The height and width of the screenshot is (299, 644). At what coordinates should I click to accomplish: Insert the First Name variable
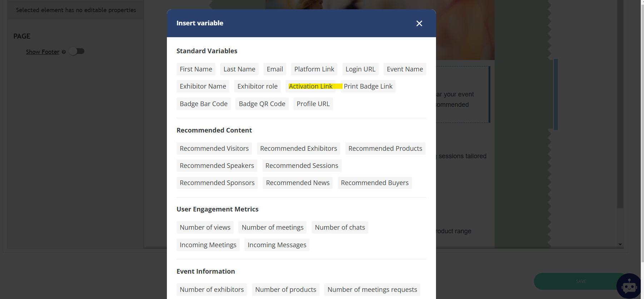tap(196, 69)
